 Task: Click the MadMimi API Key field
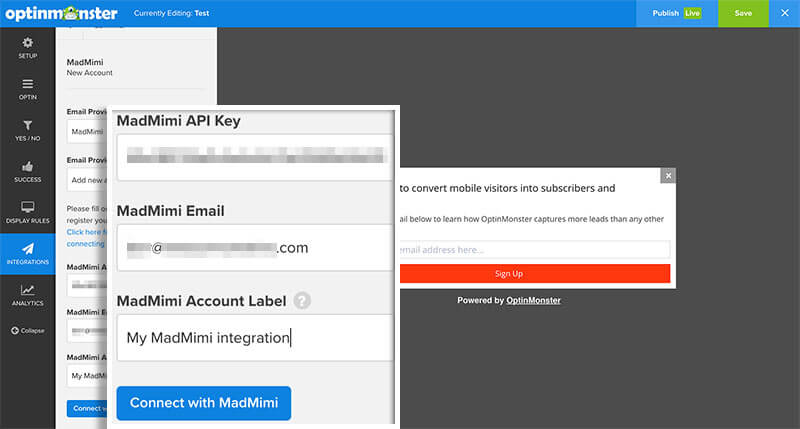[255, 157]
